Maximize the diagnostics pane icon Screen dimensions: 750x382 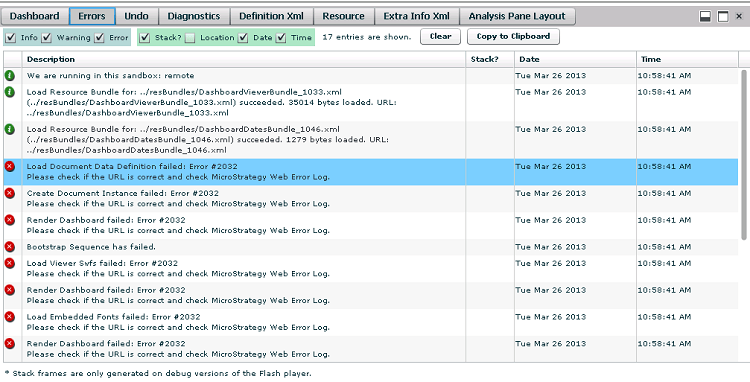[x=723, y=16]
